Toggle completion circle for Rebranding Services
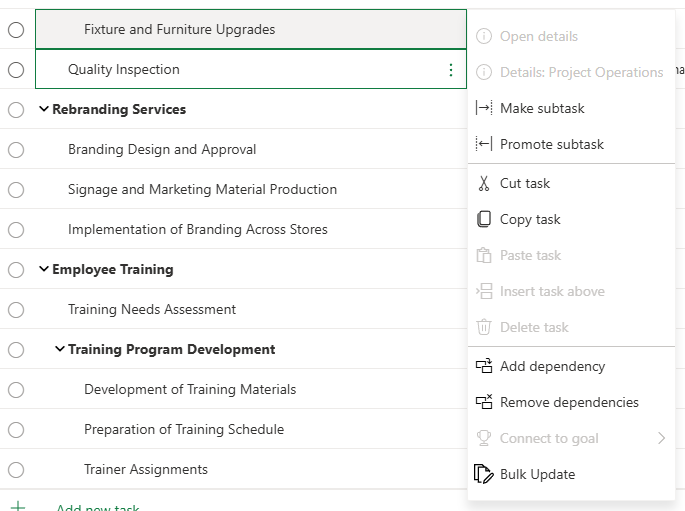 pyautogui.click(x=16, y=110)
